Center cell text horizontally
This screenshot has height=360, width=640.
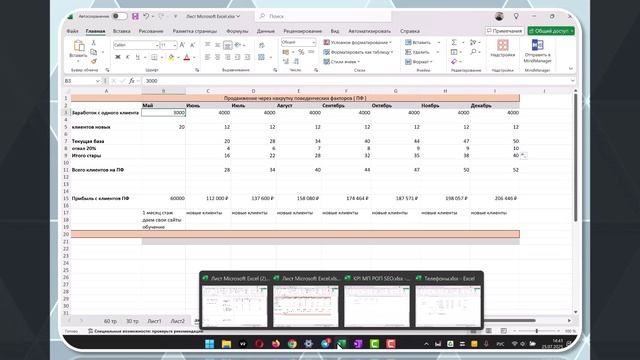[x=218, y=57]
